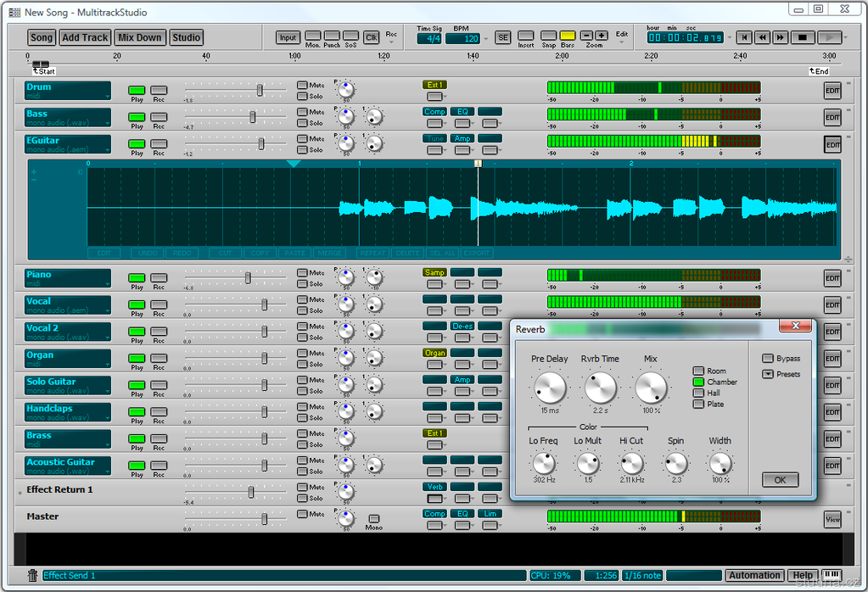Mute the Drum track
The height and width of the screenshot is (592, 868).
pos(302,85)
